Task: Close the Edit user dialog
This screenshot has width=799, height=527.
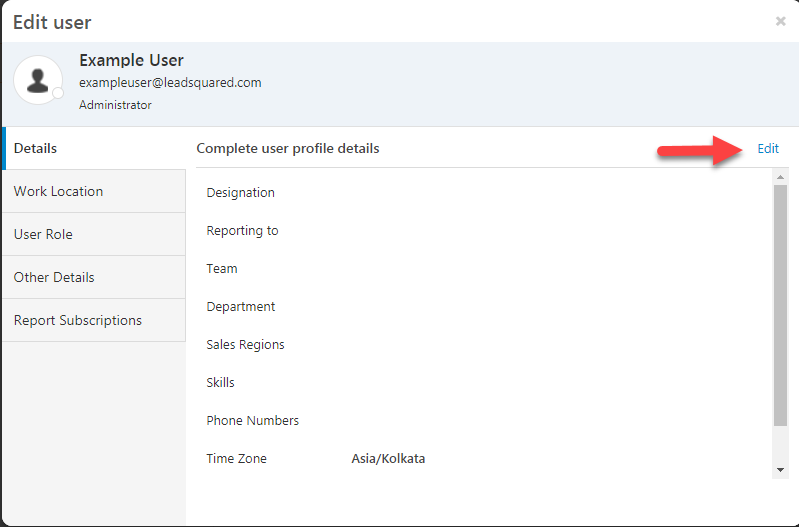Action: 780,21
